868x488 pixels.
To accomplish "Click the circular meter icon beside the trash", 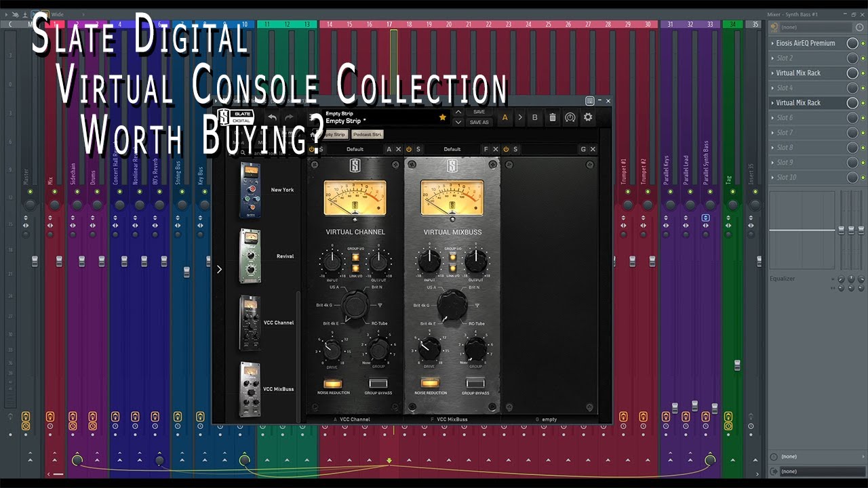I will click(x=570, y=117).
